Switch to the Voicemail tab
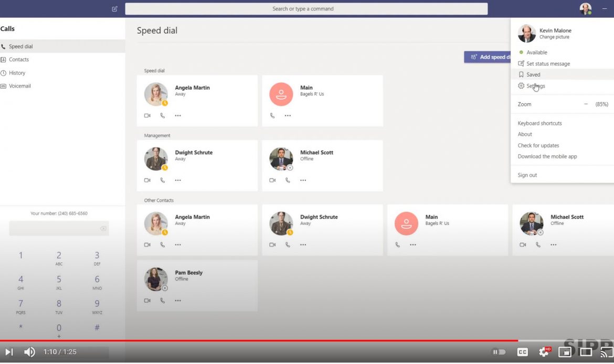 pos(19,86)
